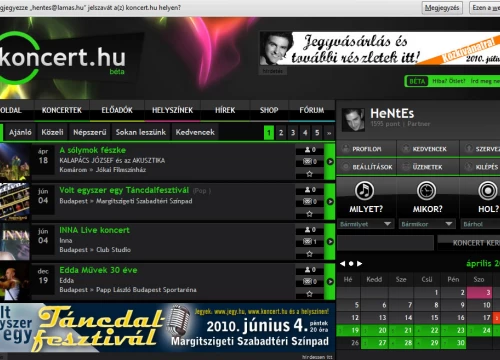Select April 20 in the calendar
Image resolution: width=500 pixels, height=360 pixels.
click(x=374, y=330)
